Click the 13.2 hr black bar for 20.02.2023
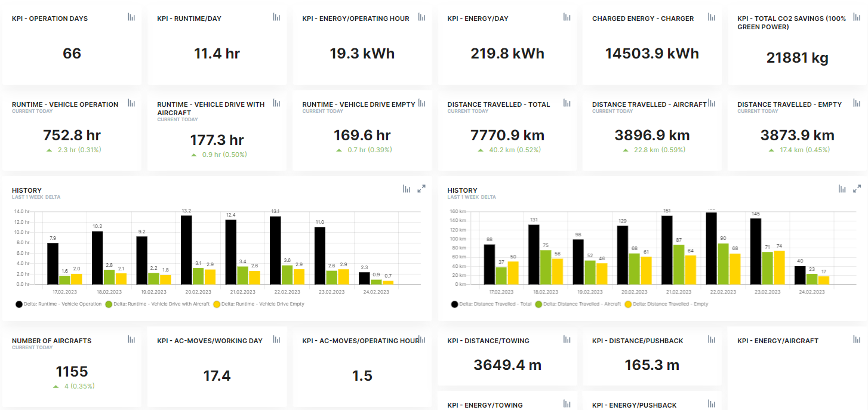 186,249
